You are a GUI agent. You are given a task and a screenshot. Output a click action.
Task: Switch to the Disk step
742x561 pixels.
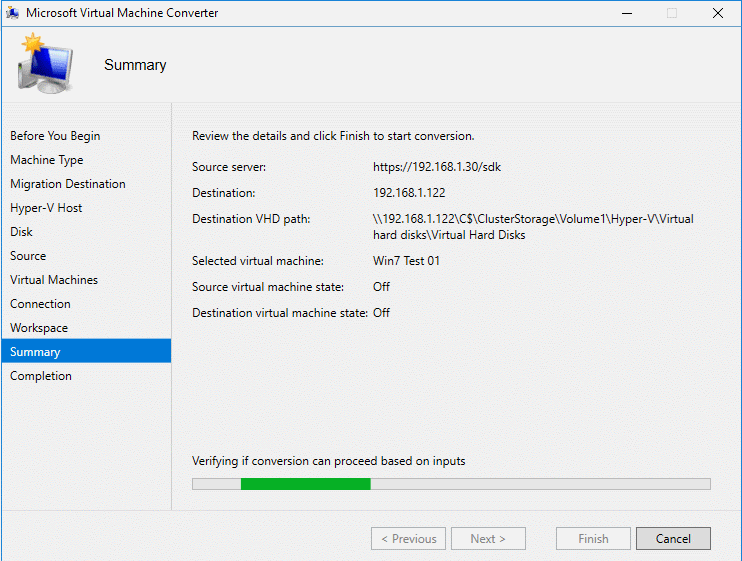21,232
